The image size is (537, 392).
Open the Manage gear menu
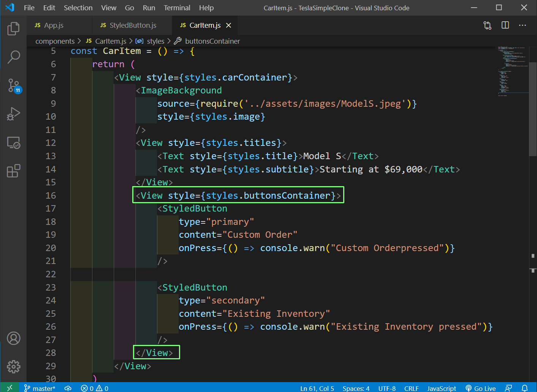point(13,367)
